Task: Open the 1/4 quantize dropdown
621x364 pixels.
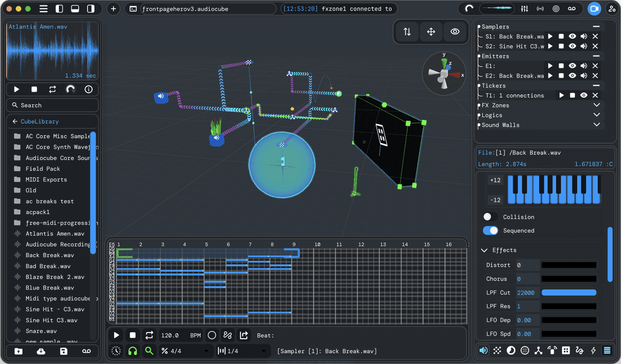Action: pos(243,351)
